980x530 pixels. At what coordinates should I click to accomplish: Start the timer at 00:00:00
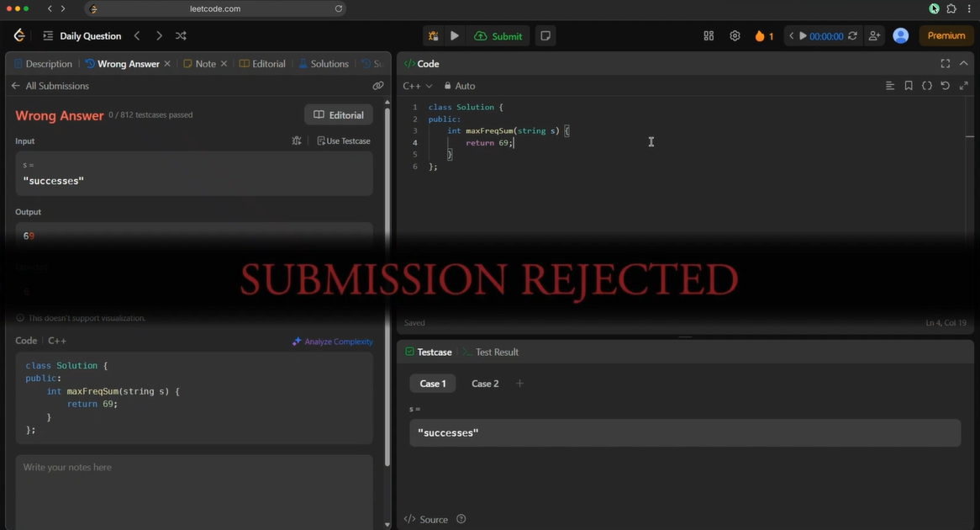[803, 36]
